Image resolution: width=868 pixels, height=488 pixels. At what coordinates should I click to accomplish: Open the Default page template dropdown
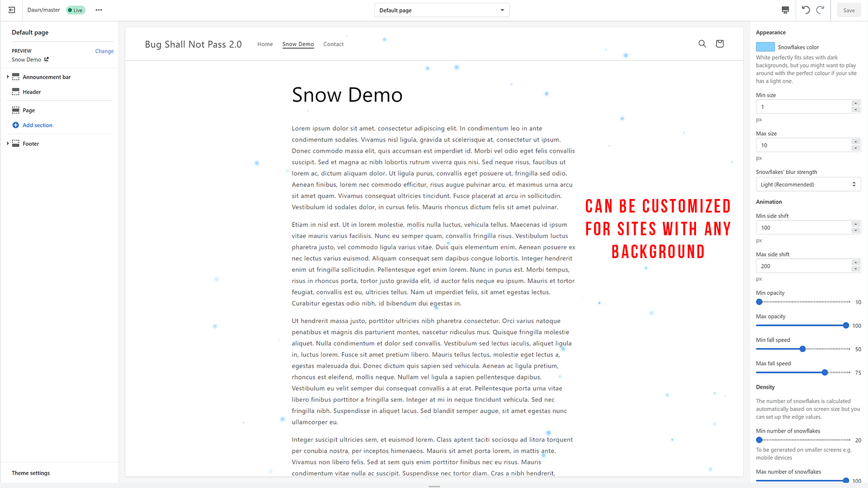tap(442, 10)
